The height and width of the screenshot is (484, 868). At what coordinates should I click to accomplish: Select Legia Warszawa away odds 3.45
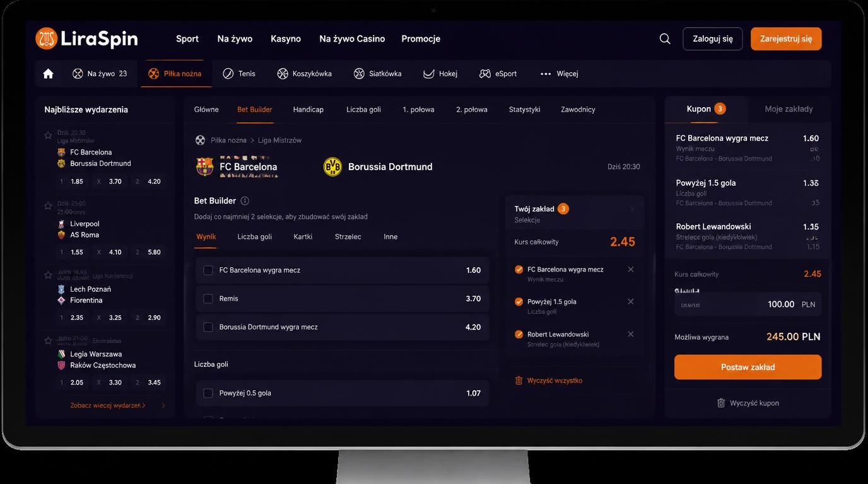pos(148,383)
